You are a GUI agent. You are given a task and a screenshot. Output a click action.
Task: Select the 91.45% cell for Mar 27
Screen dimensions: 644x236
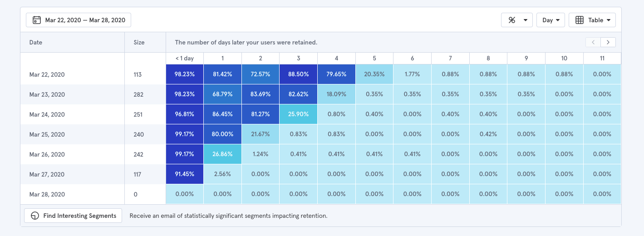[x=185, y=174]
